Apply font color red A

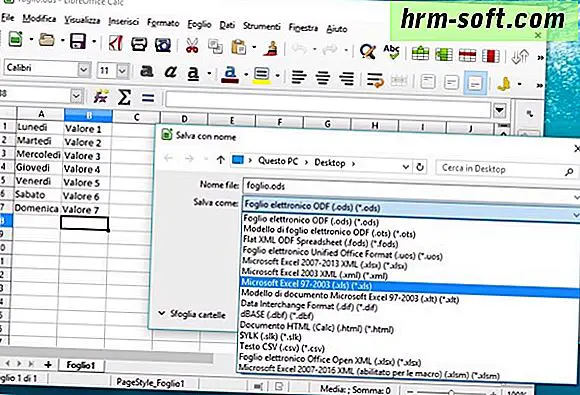[x=230, y=74]
